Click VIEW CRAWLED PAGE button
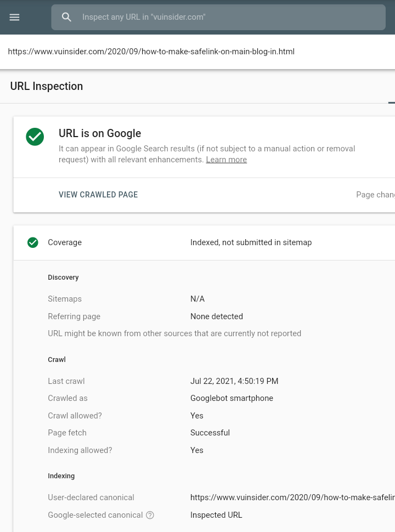Screen dimensions: 395x532 pyautogui.click(x=98, y=195)
